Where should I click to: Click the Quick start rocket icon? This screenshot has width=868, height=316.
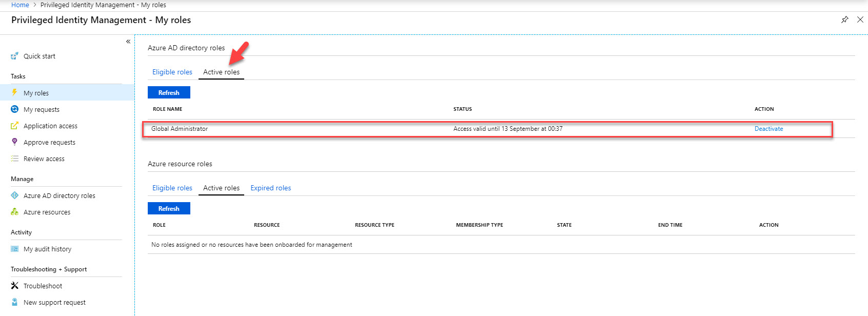tap(15, 56)
